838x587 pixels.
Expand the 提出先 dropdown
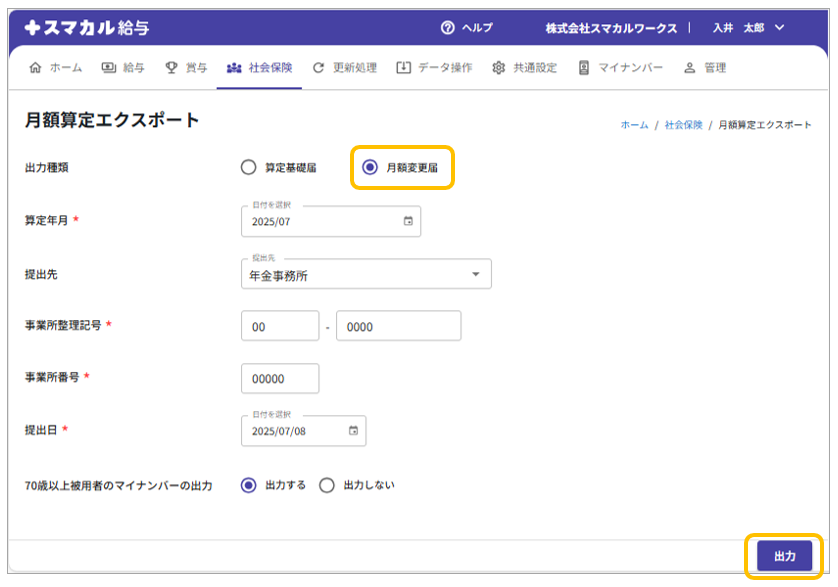click(475, 275)
